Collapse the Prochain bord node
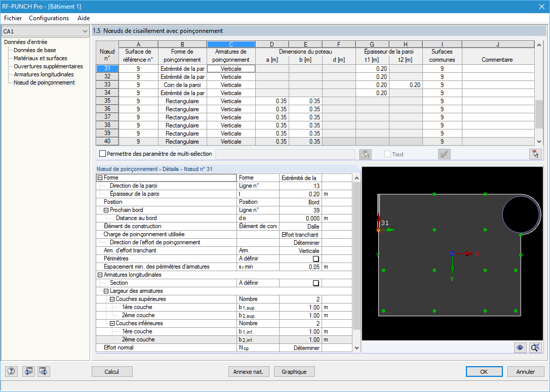550x392 pixels. pyautogui.click(x=106, y=210)
